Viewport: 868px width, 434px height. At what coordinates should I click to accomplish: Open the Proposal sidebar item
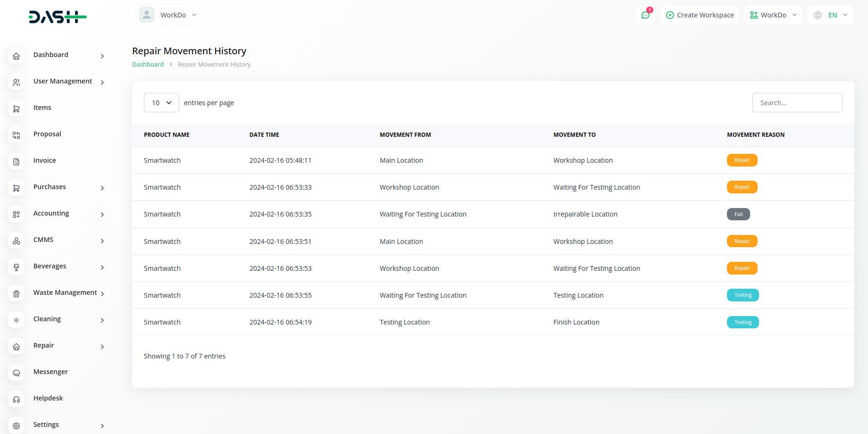(47, 134)
